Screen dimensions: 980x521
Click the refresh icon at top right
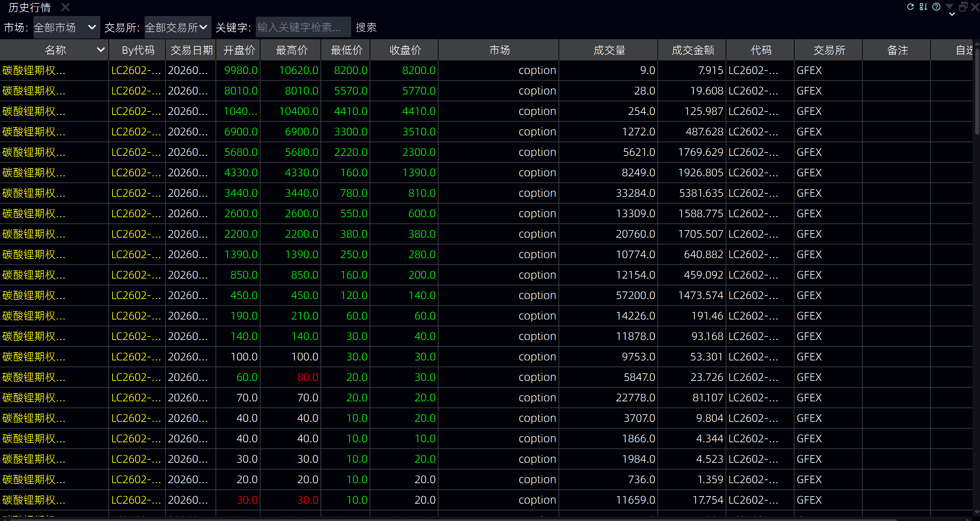click(x=910, y=6)
